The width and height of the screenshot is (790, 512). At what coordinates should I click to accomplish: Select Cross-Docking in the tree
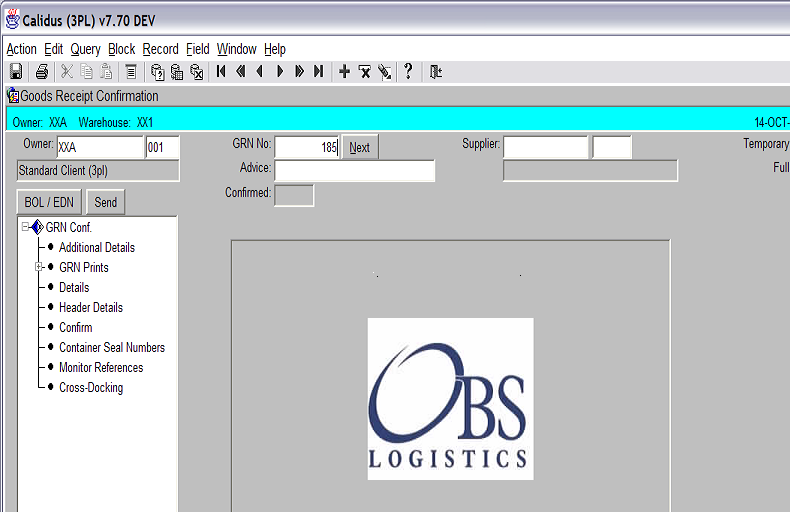click(91, 388)
